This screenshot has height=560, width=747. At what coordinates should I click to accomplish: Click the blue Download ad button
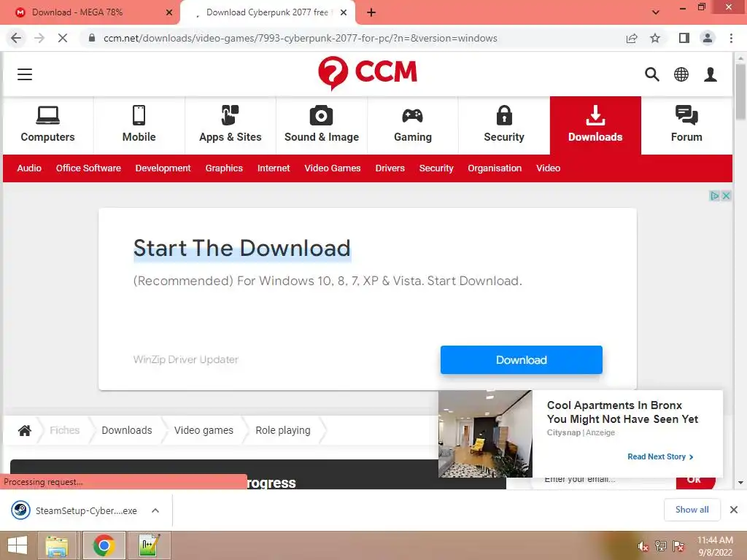(521, 360)
